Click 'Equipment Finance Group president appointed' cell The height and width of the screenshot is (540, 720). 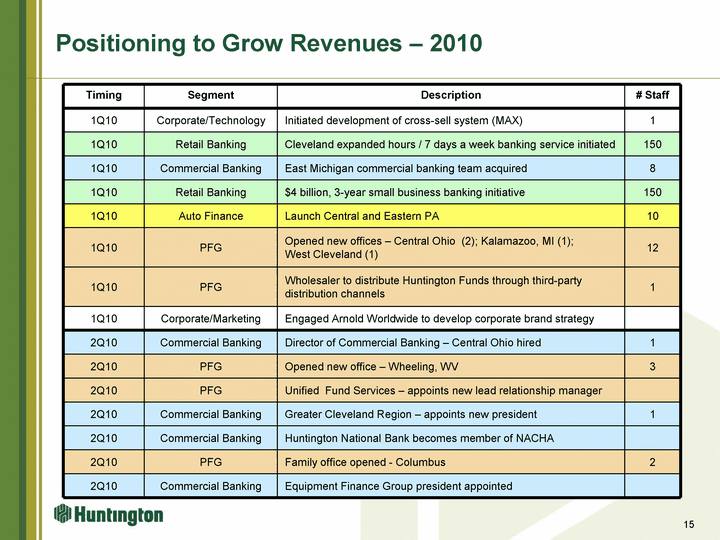[x=398, y=487]
